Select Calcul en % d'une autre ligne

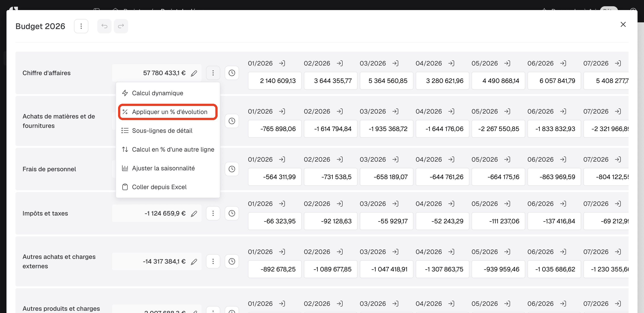click(x=168, y=150)
